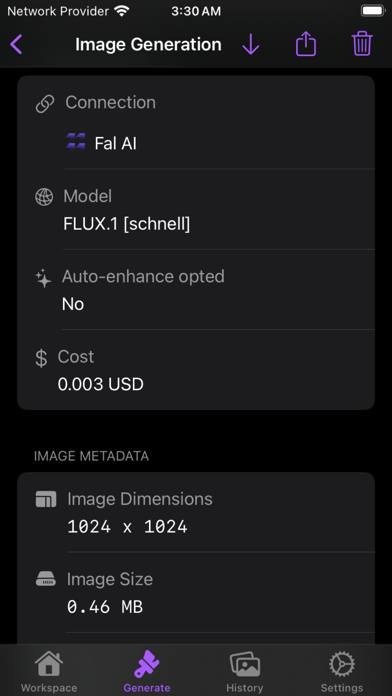This screenshot has height=696, width=392.
Task: Click the Connection link icon
Action: tap(45, 104)
